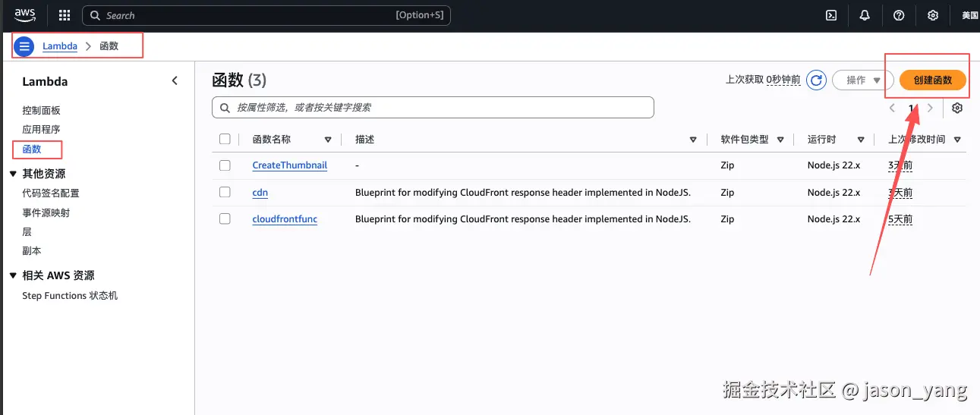Sort by 运行时 column arrow

coord(861,140)
